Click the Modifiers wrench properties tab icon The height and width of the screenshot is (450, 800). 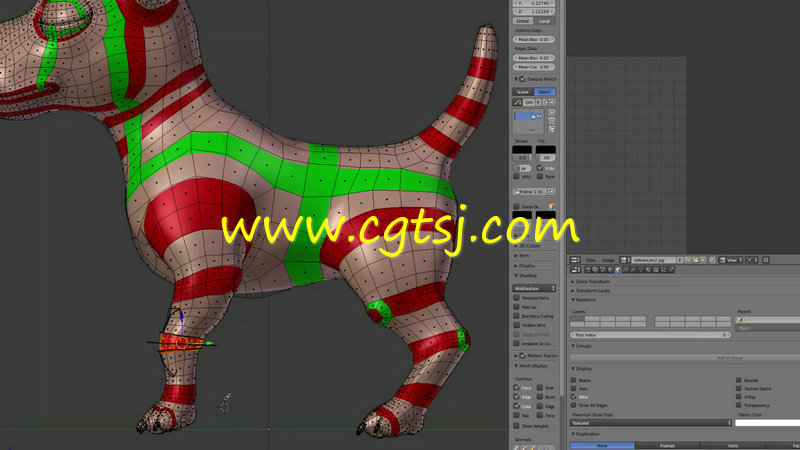pos(634,269)
